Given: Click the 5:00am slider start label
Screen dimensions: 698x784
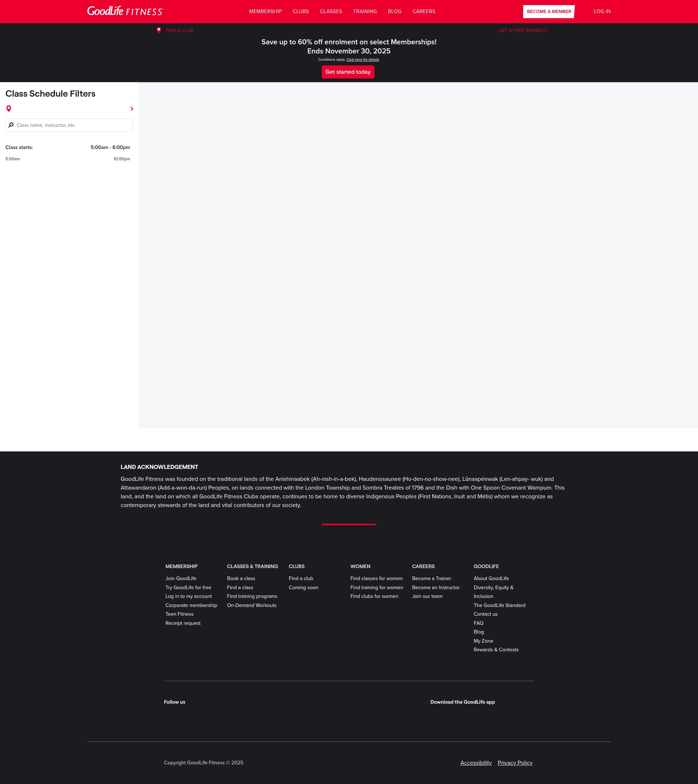Looking at the screenshot, I should 13,159.
